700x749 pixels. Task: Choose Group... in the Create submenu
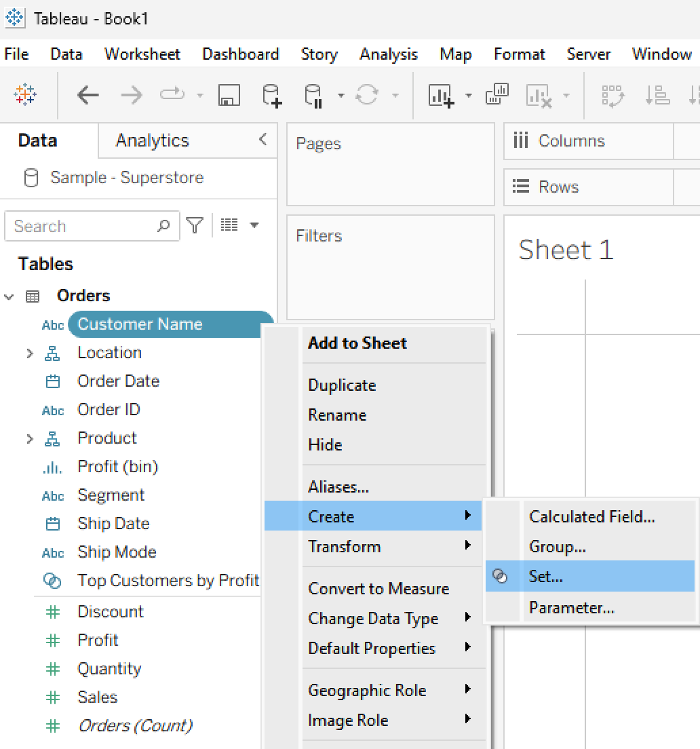(x=589, y=546)
